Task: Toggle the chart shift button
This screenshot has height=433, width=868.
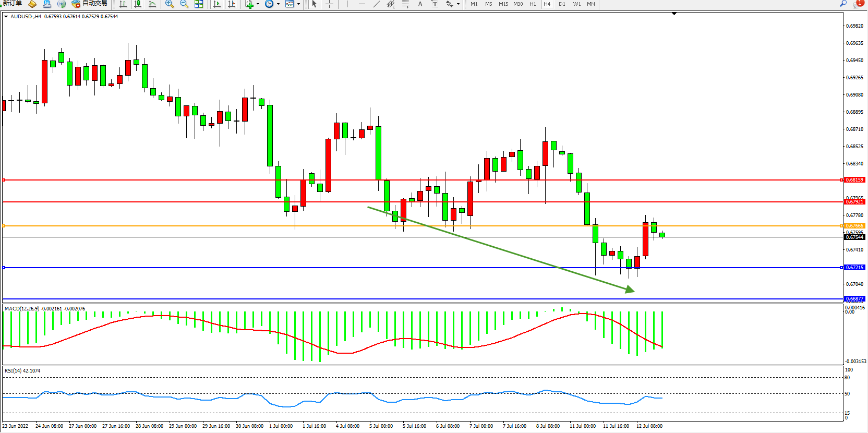Action: click(232, 4)
